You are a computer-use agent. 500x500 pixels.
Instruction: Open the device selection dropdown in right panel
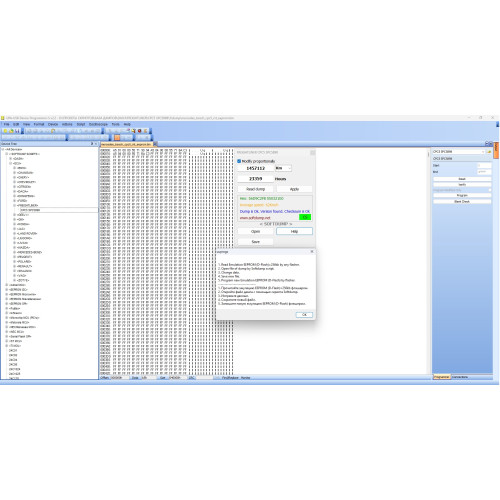click(x=459, y=152)
